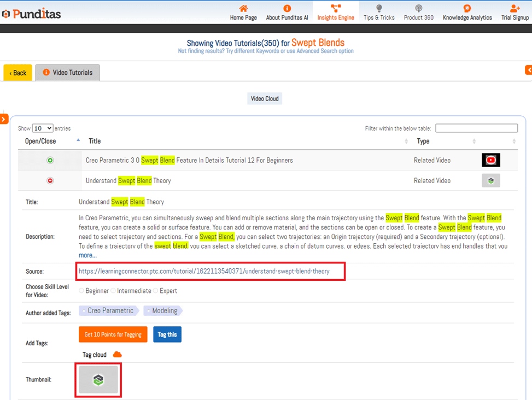Click the Trial Signup user icon
Viewport: 532px width, 400px height.
(x=515, y=8)
